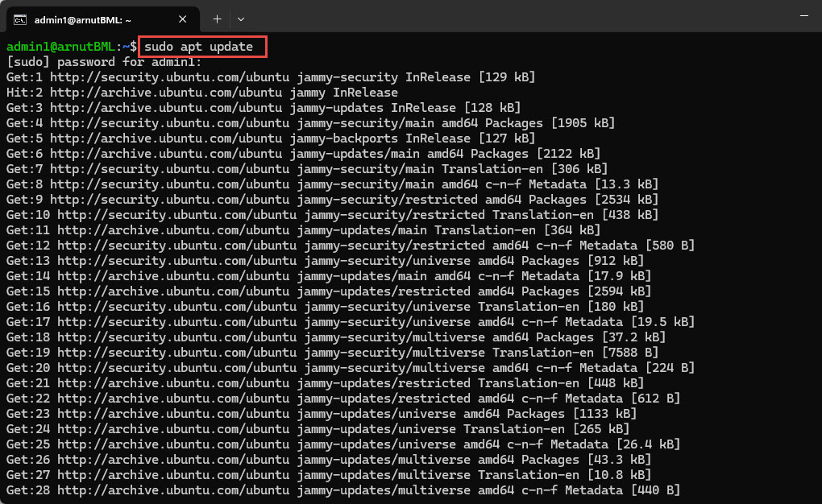Image resolution: width=822 pixels, height=504 pixels.
Task: Click the Get:21 line showing 448 kB
Action: pyautogui.click(x=325, y=383)
